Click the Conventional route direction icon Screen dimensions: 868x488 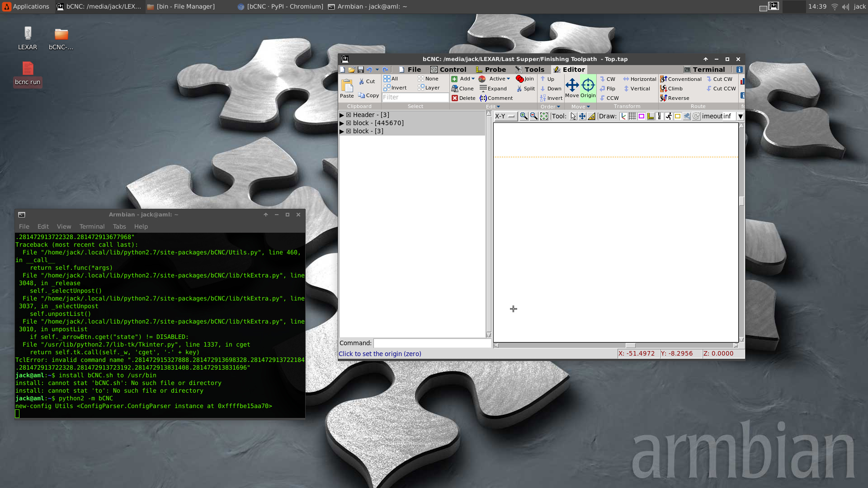[x=664, y=79]
